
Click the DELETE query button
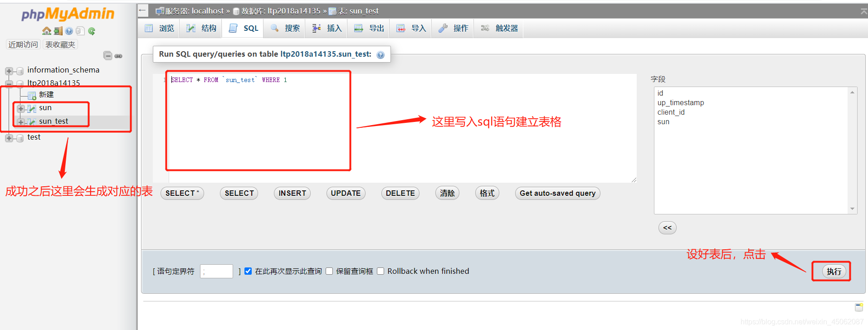coord(400,193)
